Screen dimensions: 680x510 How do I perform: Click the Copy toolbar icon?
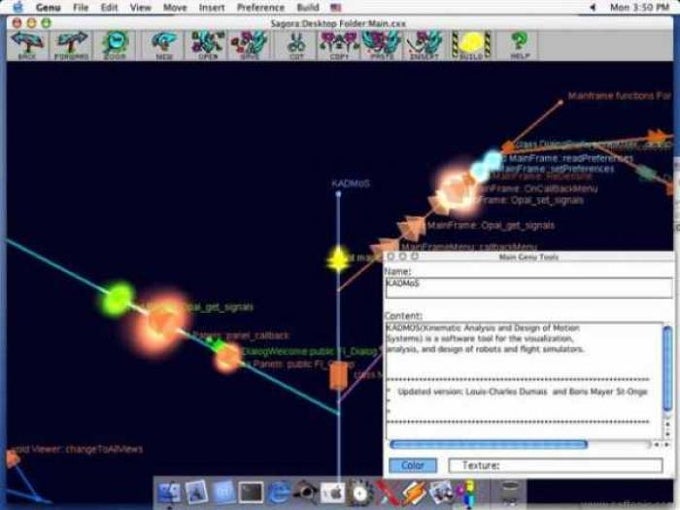[x=339, y=45]
